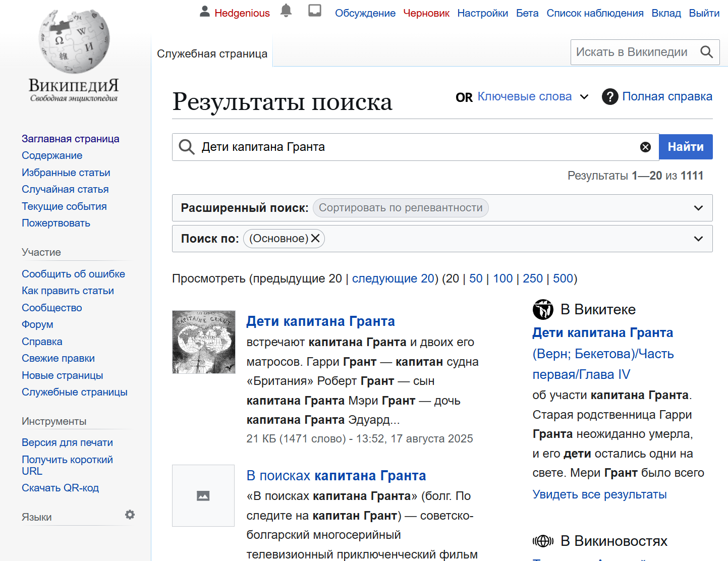Go to the следующие 20 results link
Image resolution: width=728 pixels, height=561 pixels.
(x=393, y=278)
